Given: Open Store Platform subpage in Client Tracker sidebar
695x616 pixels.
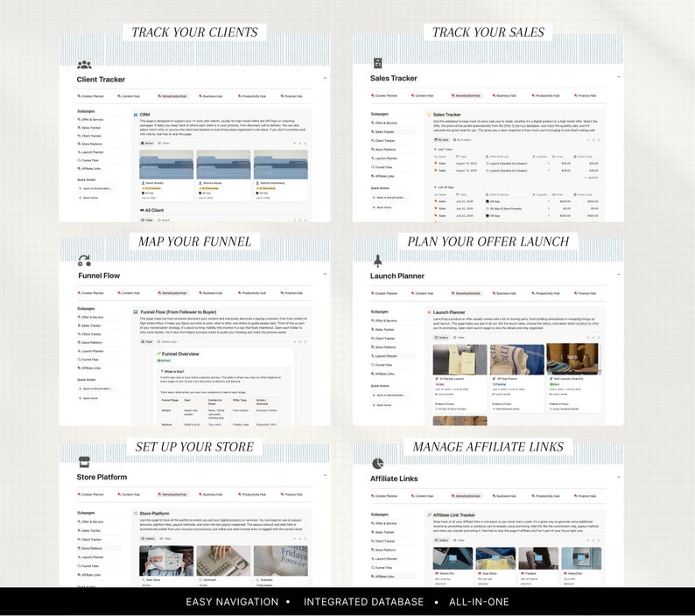Looking at the screenshot, I should pos(90,144).
